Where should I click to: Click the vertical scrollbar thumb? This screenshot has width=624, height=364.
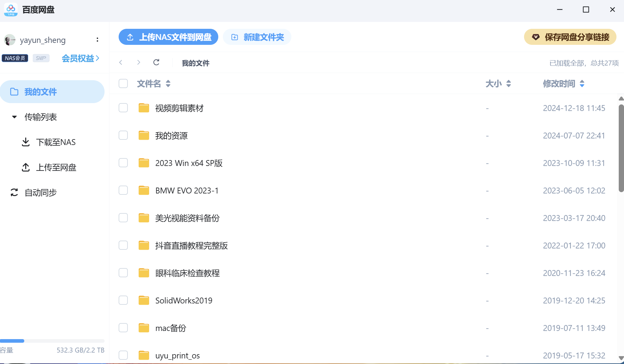point(621,148)
